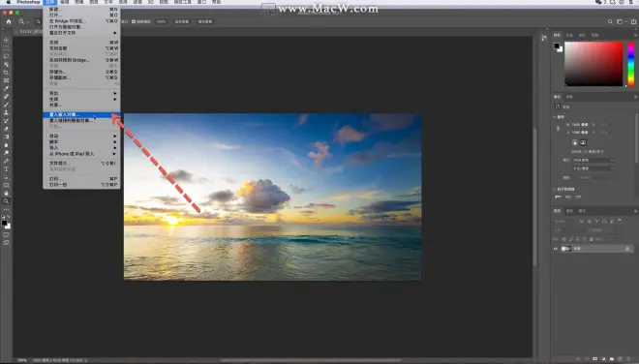Viewport: 639px width, 364px height.
Task: Choose Place Embedded menu item
Action: 81,115
